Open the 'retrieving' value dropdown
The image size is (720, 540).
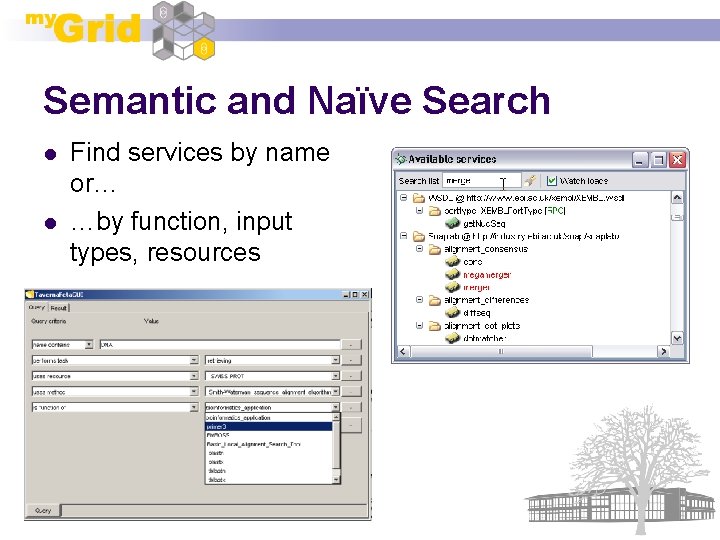click(336, 360)
